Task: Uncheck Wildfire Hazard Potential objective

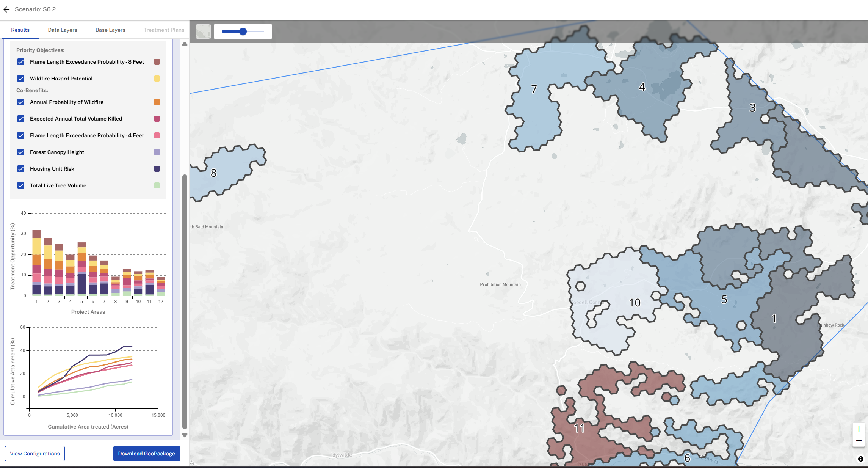Action: 21,79
